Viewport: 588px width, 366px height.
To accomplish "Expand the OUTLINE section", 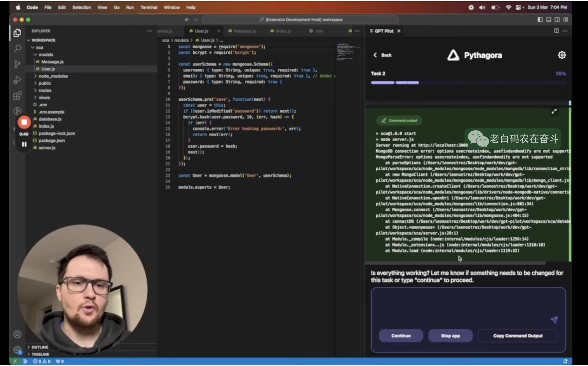I will click(x=39, y=347).
